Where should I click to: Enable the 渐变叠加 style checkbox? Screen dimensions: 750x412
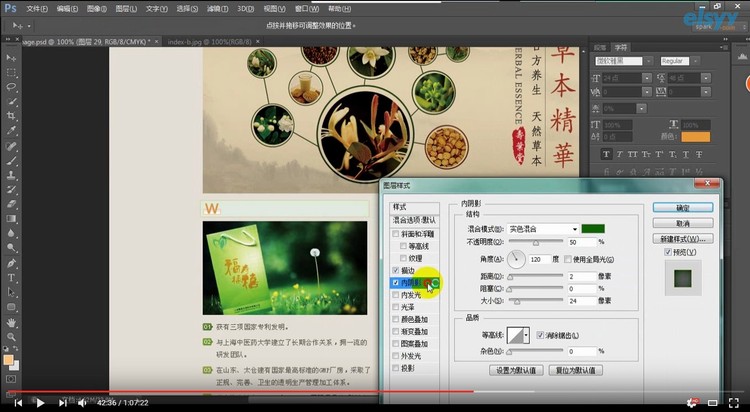pos(396,331)
